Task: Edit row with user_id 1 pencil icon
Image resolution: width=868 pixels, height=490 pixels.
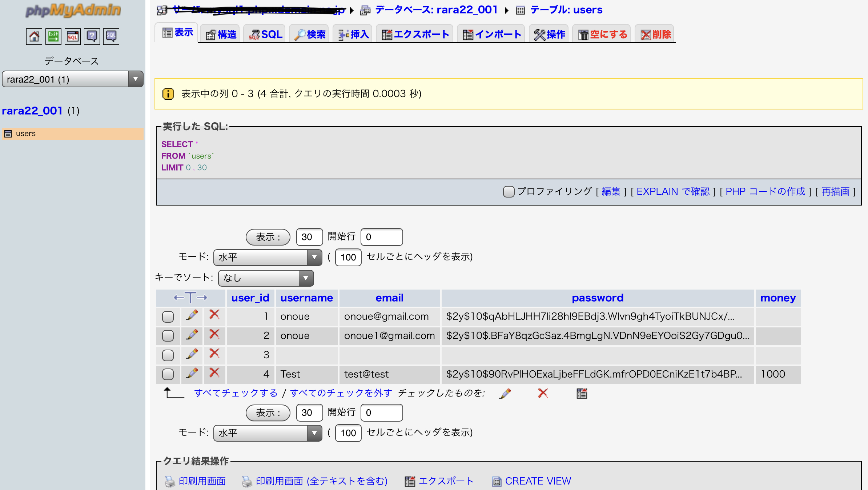Action: 192,315
